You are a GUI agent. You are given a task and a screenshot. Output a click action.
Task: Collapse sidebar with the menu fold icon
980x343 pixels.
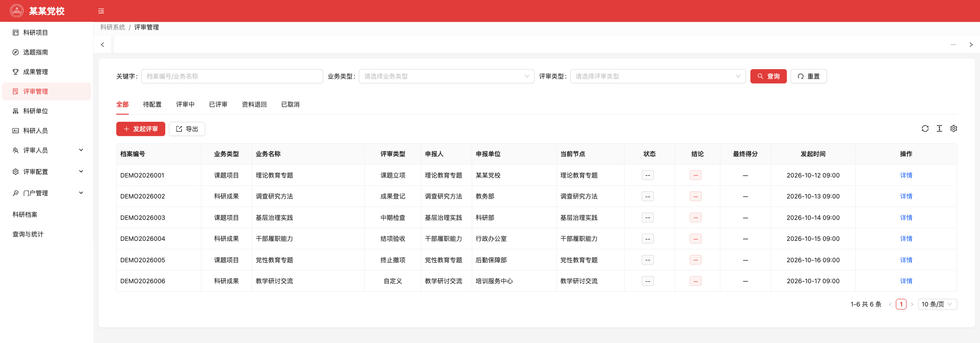[101, 11]
